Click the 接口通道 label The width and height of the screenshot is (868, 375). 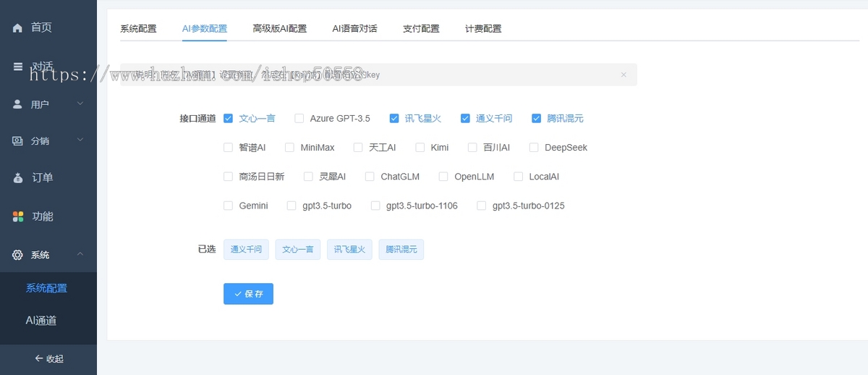click(x=197, y=118)
